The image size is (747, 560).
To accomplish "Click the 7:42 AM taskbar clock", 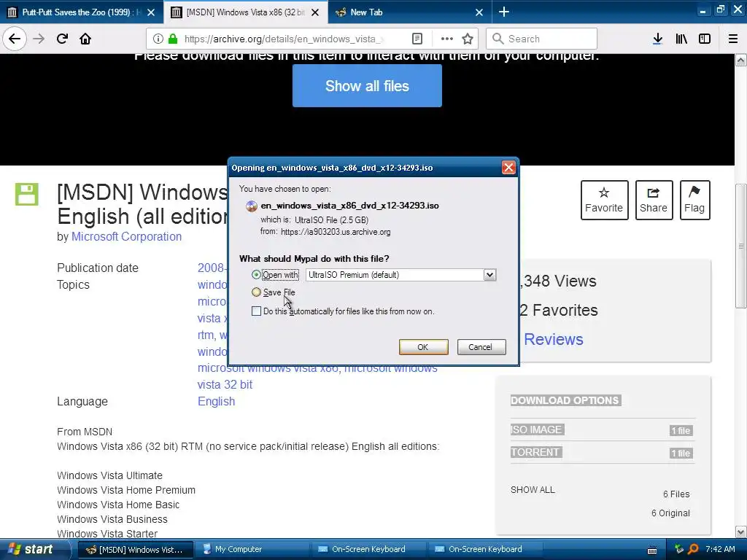I will pos(720,549).
